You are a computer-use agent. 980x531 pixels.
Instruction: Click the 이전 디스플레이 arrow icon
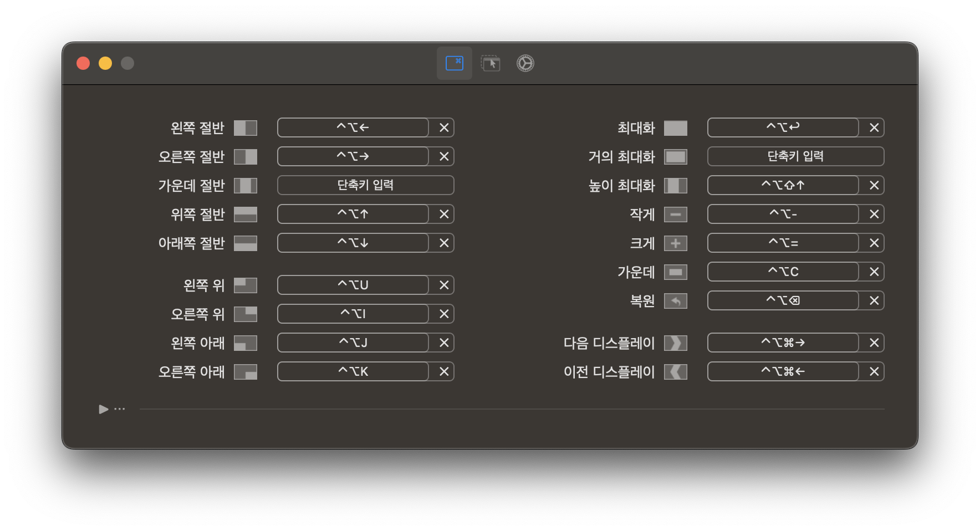pyautogui.click(x=676, y=372)
